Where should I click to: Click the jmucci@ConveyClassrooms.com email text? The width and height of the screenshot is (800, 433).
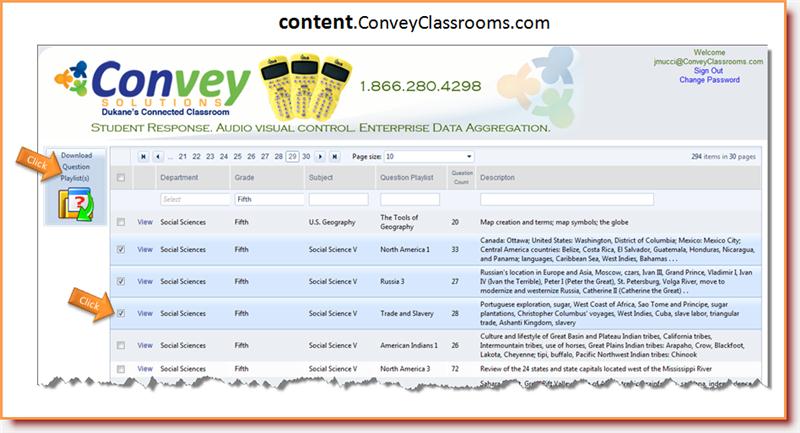pyautogui.click(x=709, y=62)
